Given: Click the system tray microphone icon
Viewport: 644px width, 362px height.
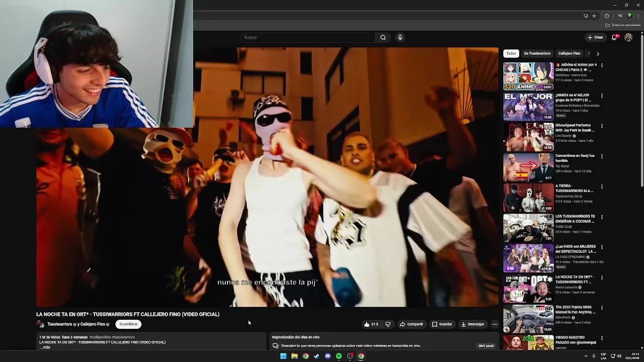Looking at the screenshot, I should (x=594, y=356).
